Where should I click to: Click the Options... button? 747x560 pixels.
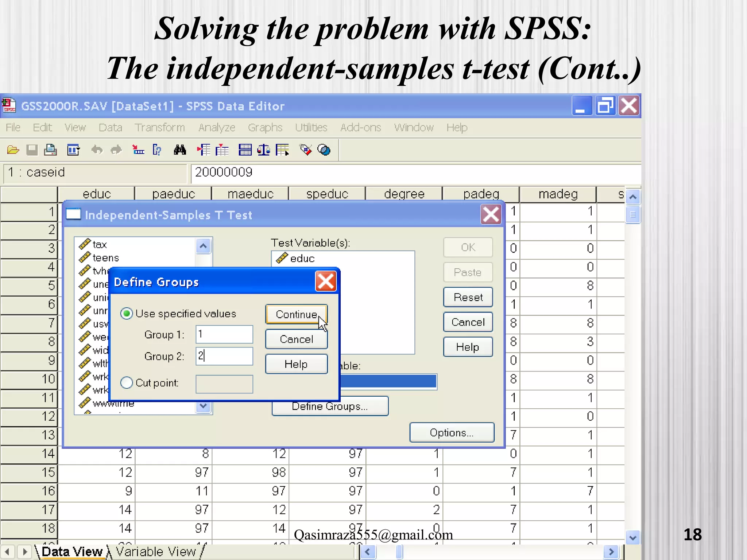click(x=452, y=432)
